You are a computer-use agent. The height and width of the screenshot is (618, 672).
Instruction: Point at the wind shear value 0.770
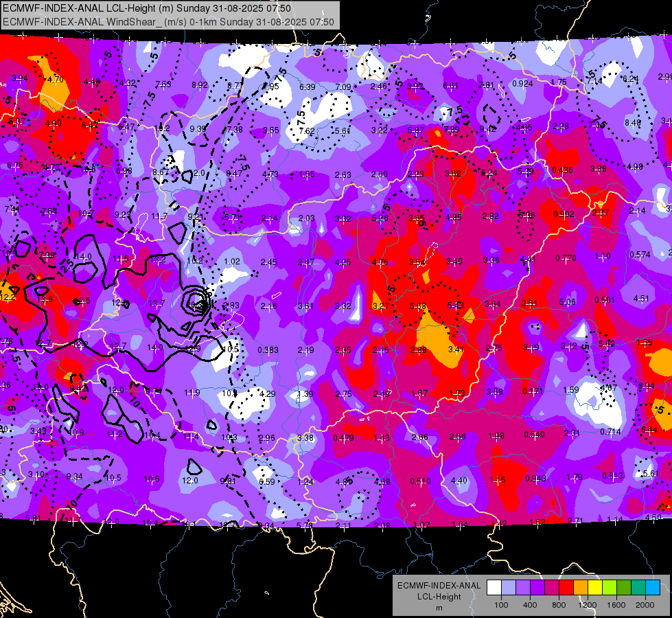[566, 257]
